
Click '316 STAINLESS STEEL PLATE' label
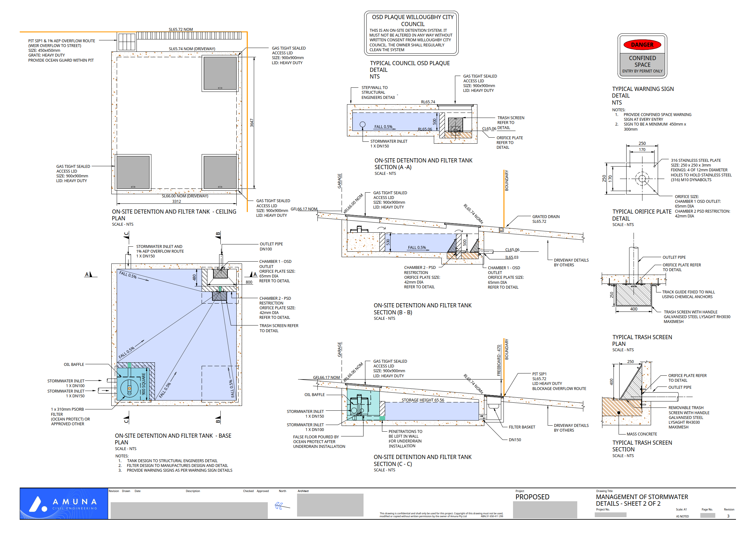696,160
